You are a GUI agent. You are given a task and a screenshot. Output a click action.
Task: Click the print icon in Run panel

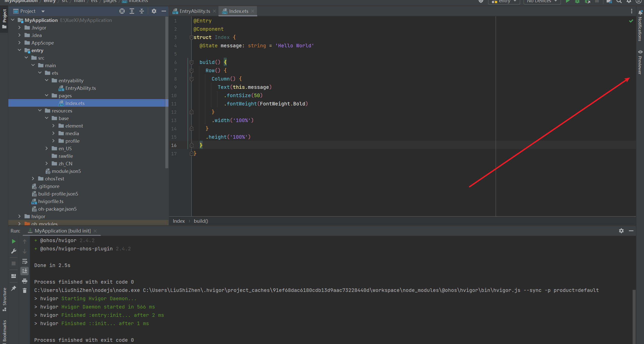click(25, 281)
